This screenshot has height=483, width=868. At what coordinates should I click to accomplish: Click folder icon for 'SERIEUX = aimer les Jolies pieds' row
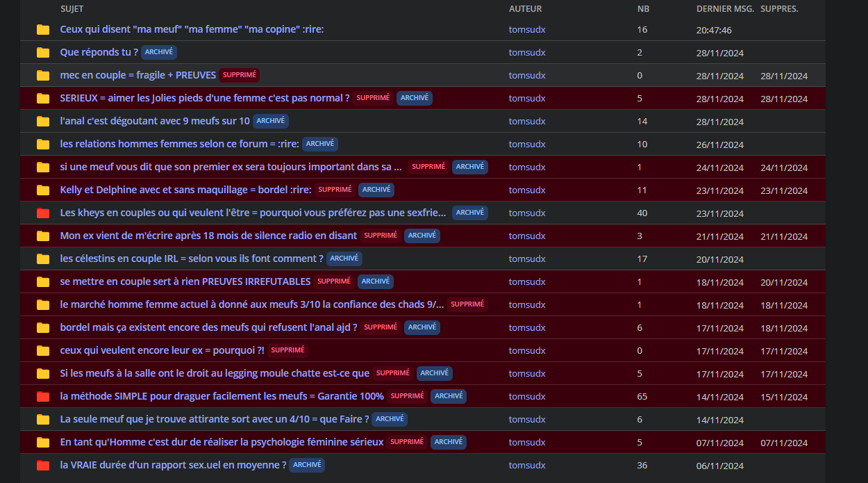tap(43, 98)
